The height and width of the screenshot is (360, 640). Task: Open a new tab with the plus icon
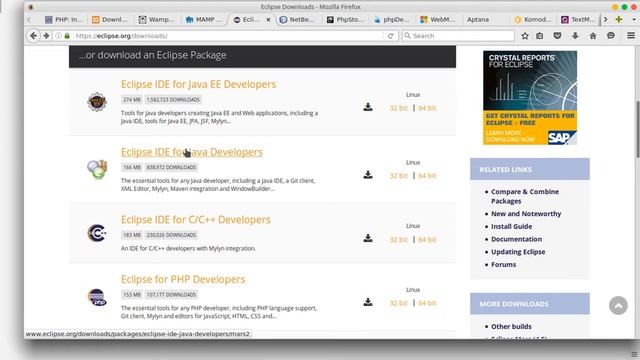(x=619, y=19)
